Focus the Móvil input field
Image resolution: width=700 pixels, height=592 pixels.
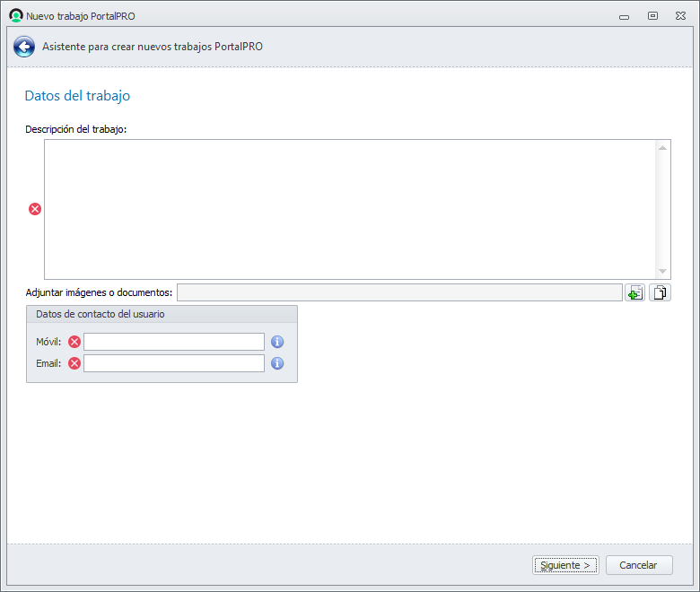tap(174, 342)
